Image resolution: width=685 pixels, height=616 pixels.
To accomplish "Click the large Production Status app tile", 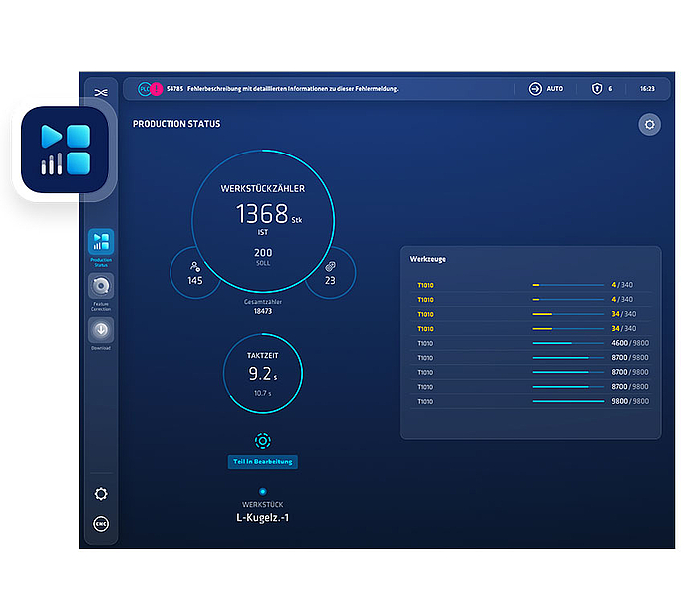I will [65, 150].
